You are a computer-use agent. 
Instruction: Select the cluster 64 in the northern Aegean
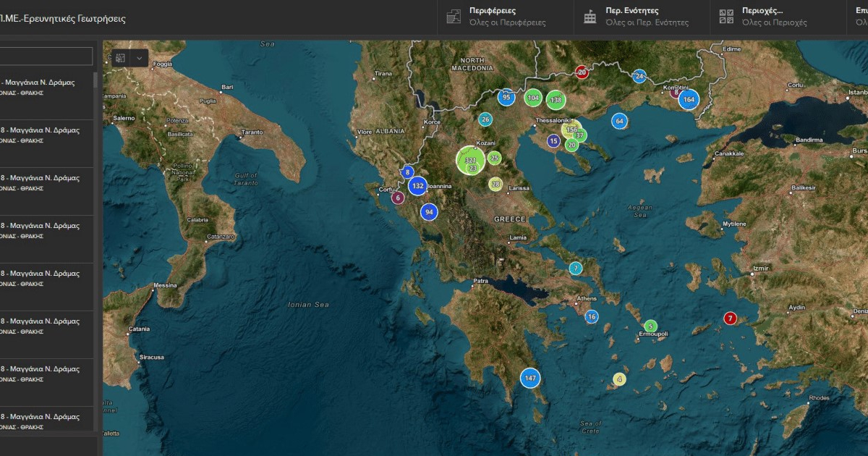pyautogui.click(x=619, y=121)
